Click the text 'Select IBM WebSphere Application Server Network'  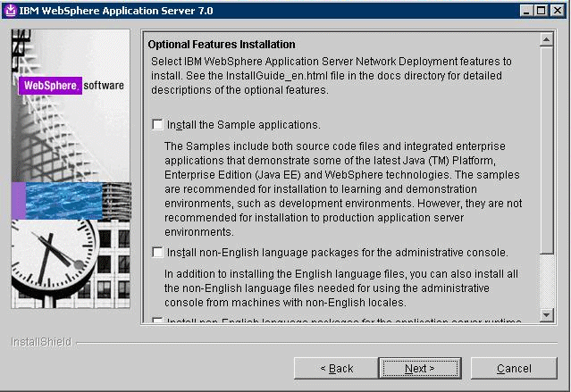pyautogui.click(x=273, y=62)
